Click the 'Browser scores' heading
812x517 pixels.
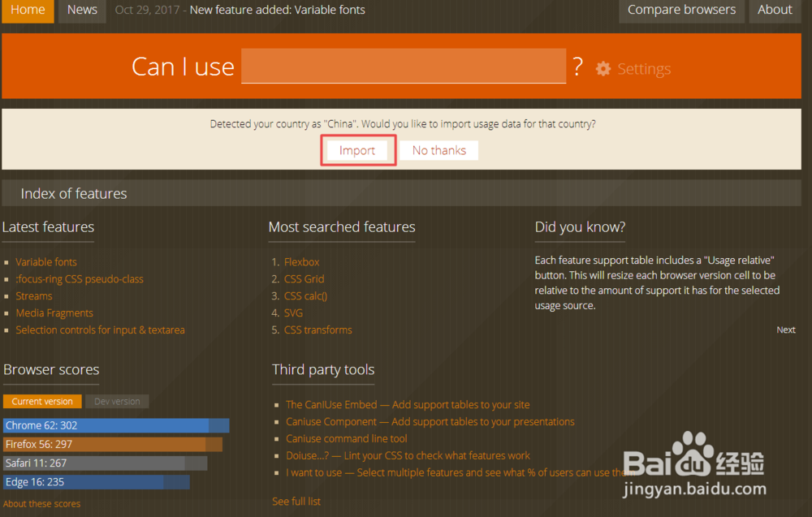point(51,369)
